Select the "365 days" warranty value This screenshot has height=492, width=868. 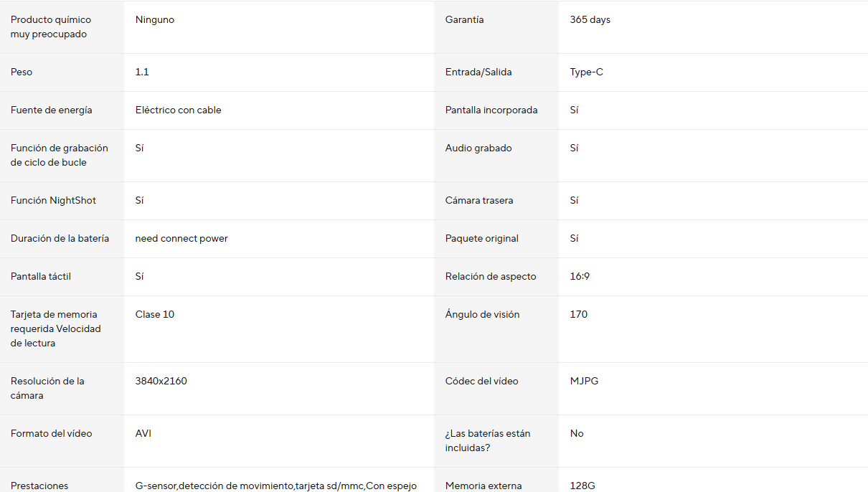tap(590, 20)
